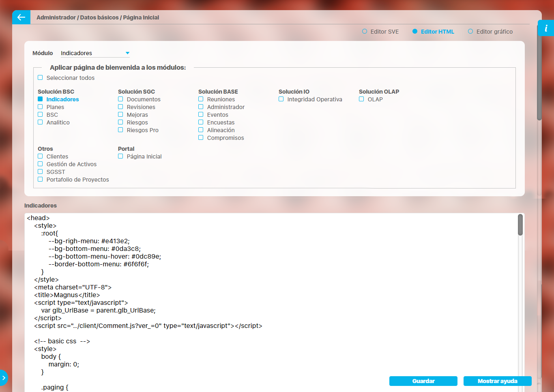
Task: Check the Seleccionar todos checkbox
Action: [x=40, y=78]
